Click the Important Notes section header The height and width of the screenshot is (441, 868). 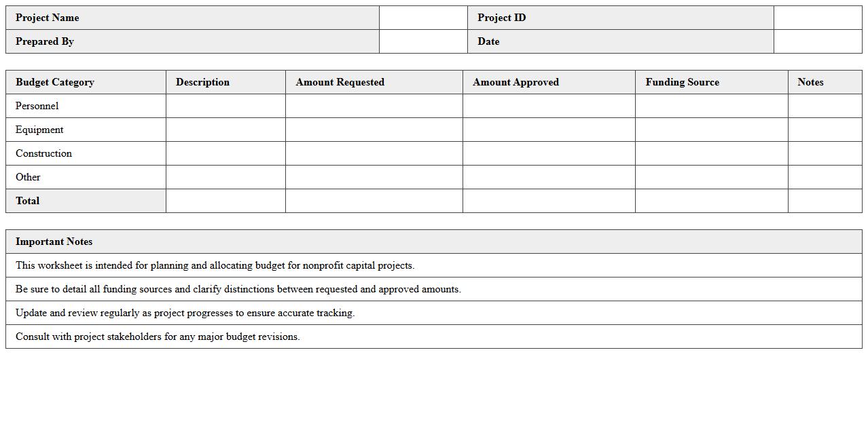click(x=54, y=242)
